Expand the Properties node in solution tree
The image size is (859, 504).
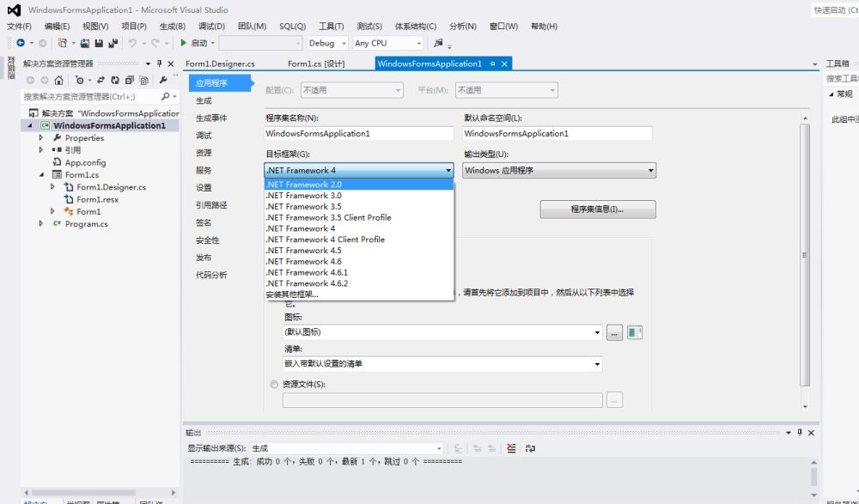point(40,137)
